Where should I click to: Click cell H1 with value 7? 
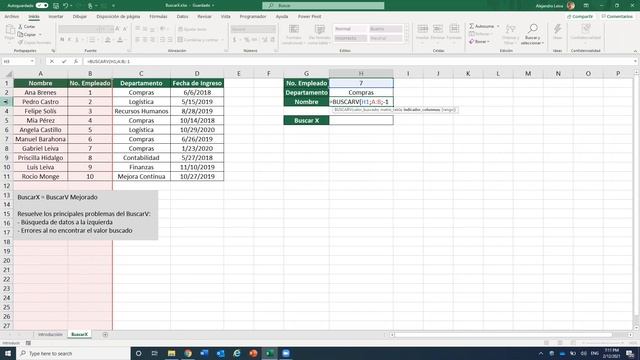(361, 83)
